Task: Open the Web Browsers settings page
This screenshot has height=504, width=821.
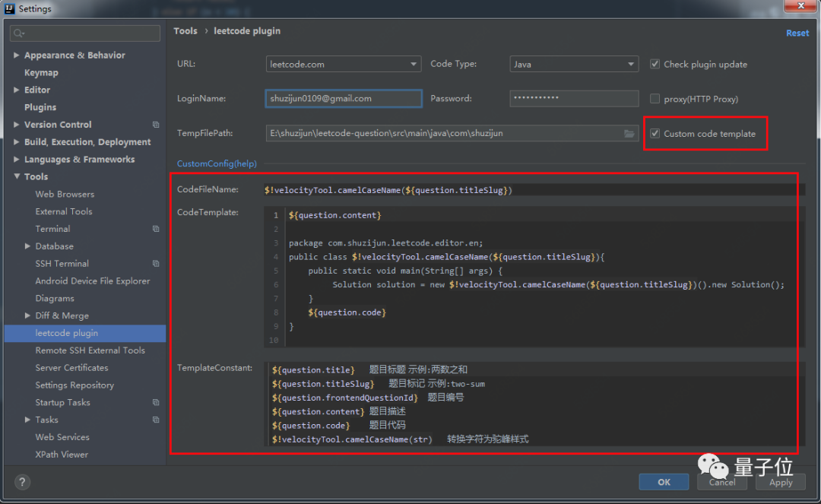Action: coord(65,195)
